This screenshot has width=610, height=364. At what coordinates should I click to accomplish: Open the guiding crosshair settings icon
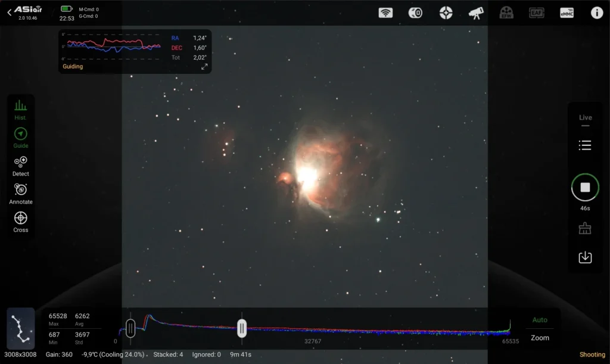pos(446,13)
